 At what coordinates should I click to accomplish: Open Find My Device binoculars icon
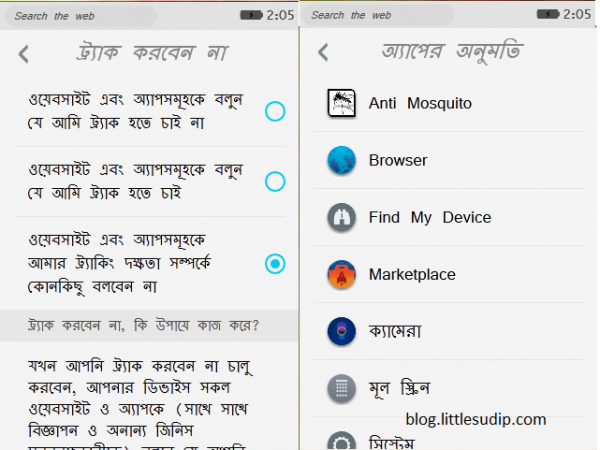pos(341,217)
